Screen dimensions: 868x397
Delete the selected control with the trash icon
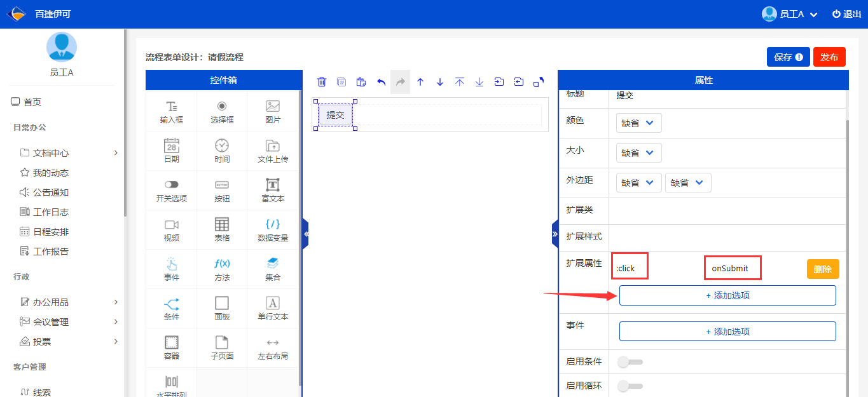click(322, 82)
